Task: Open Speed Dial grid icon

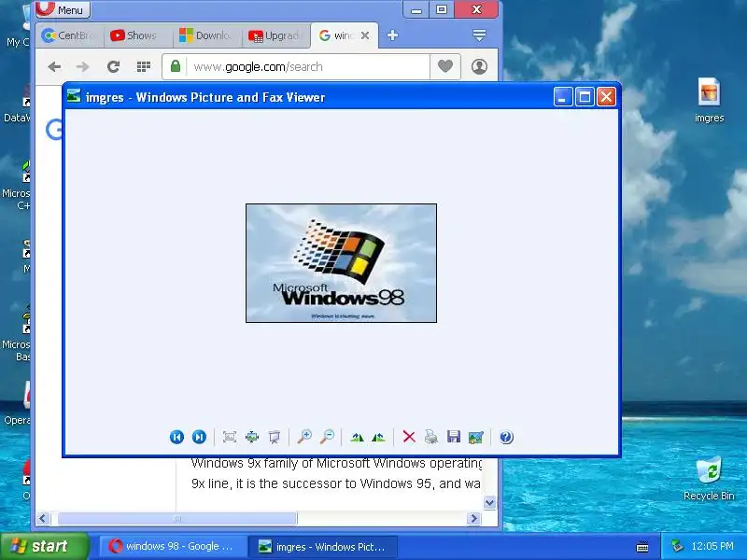Action: click(144, 66)
